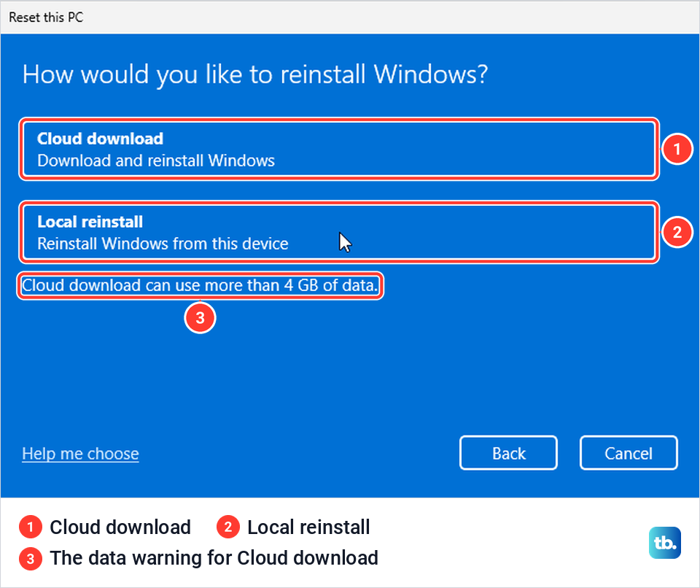The image size is (700, 588).
Task: Click the 'Reset this PC' window title
Action: [x=46, y=17]
